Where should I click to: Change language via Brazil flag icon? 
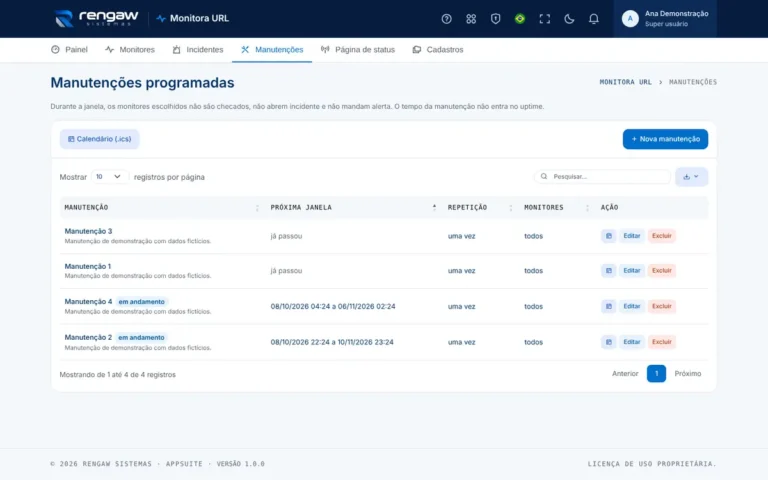(520, 19)
